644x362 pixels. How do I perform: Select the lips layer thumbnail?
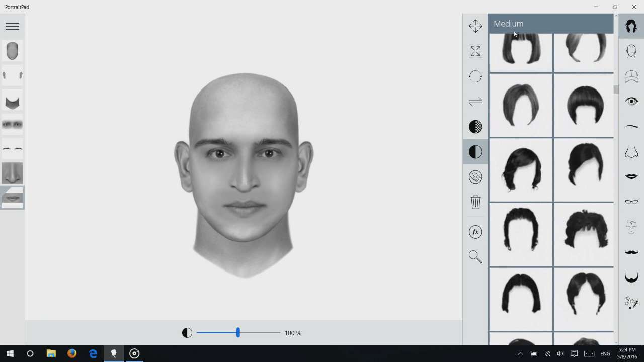coord(12,198)
